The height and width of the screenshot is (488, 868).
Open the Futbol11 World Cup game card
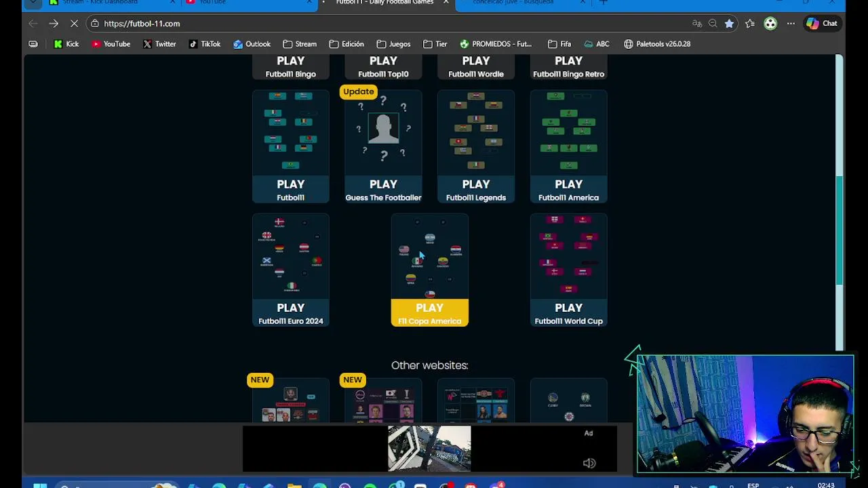point(568,270)
